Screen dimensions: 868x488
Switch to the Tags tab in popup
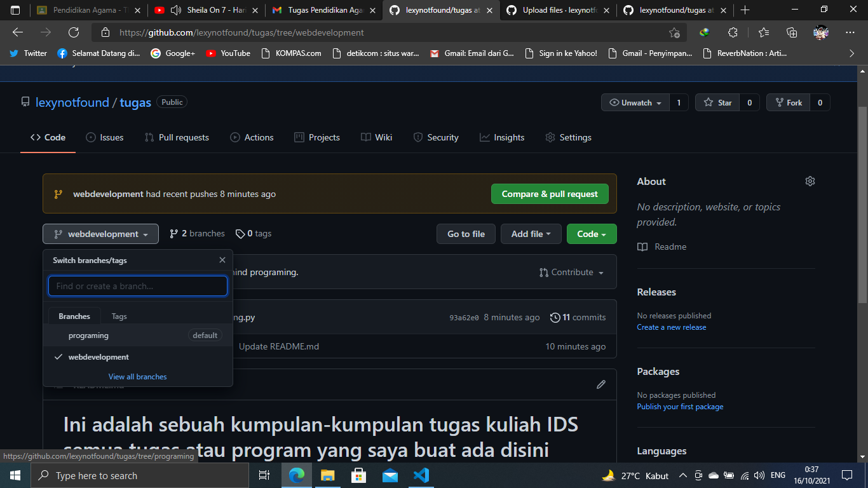tap(119, 316)
